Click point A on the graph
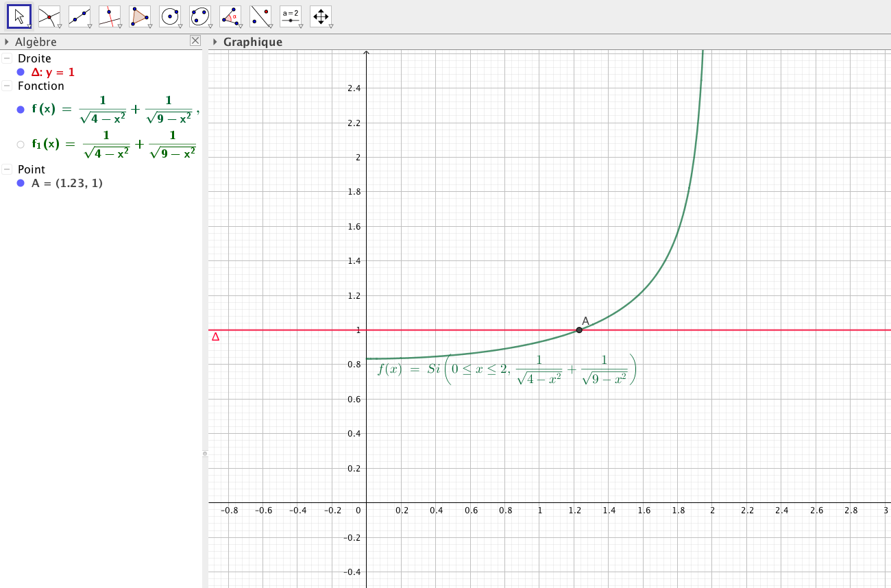891x588 pixels. 579,330
